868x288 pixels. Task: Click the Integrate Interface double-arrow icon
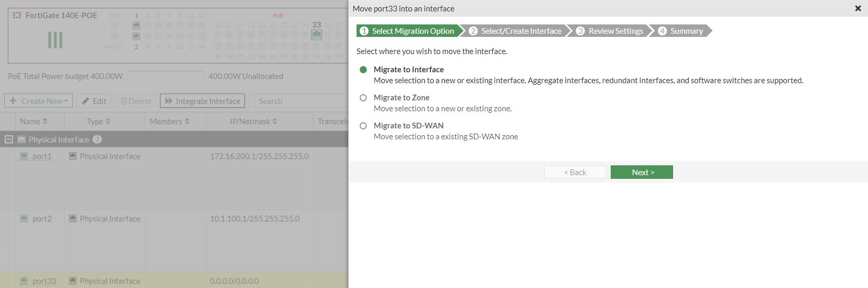pos(169,101)
